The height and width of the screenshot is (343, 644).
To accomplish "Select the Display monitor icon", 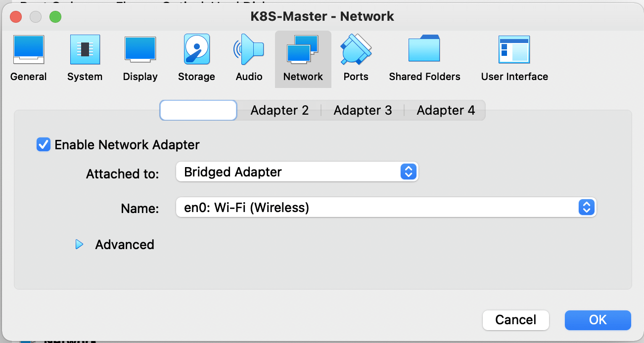I will pyautogui.click(x=140, y=50).
